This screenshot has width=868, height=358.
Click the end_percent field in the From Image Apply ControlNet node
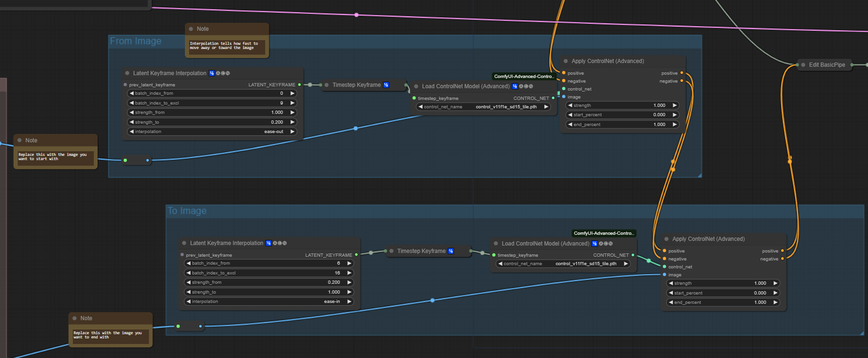[622, 125]
